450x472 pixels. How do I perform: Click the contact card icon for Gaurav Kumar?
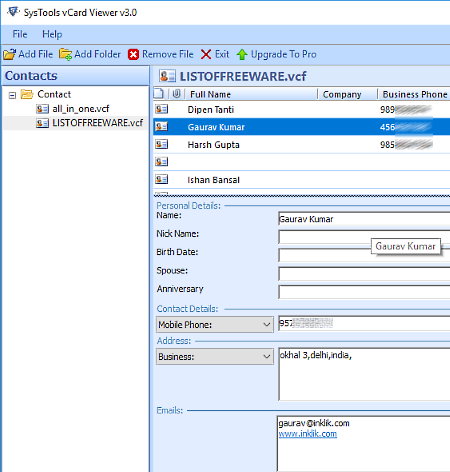click(x=162, y=127)
